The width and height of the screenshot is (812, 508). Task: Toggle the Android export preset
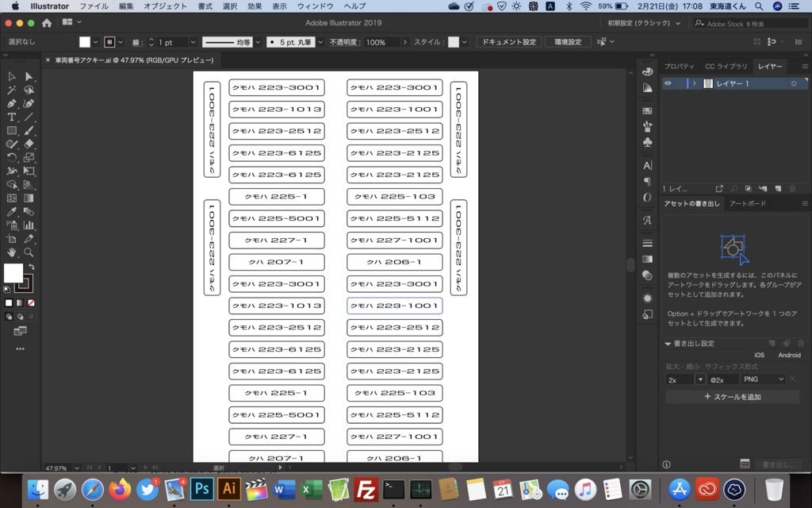point(789,355)
